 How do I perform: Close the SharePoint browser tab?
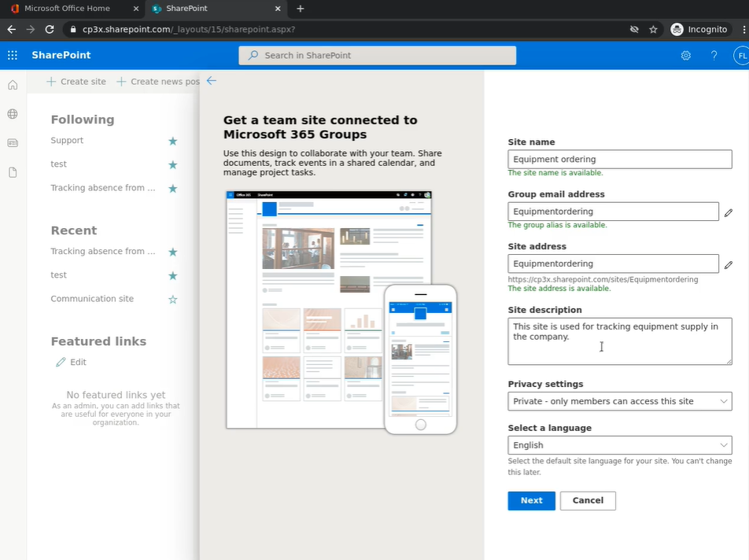click(278, 9)
